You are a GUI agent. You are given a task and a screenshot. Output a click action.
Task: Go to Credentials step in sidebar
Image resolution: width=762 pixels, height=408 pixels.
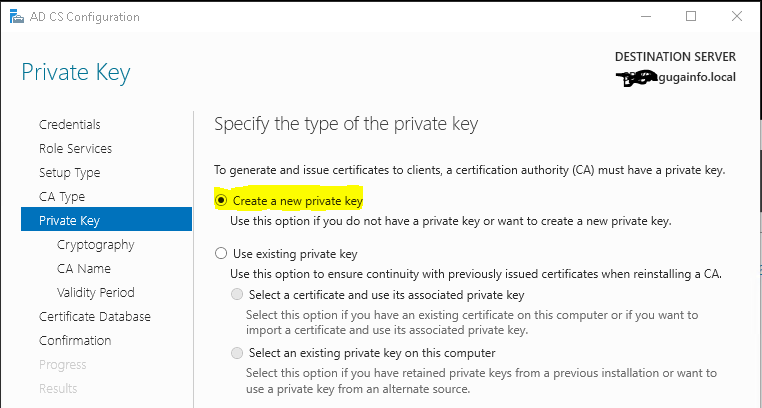coord(69,124)
